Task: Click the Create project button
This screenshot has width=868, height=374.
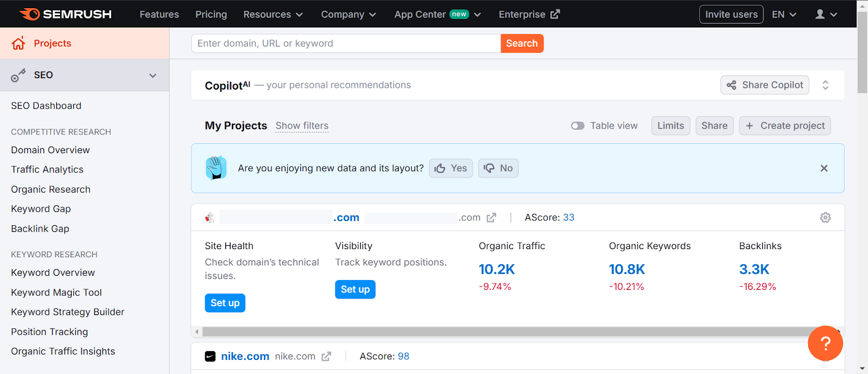Action: pyautogui.click(x=784, y=126)
